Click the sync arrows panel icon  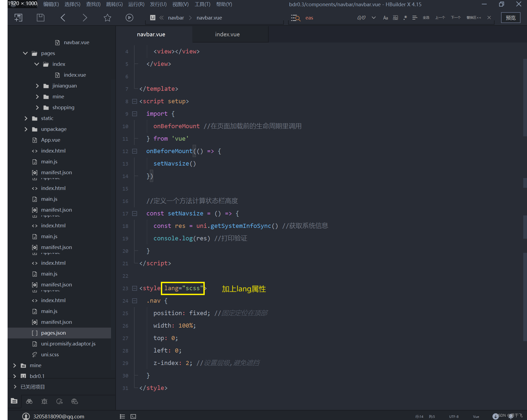(x=60, y=401)
